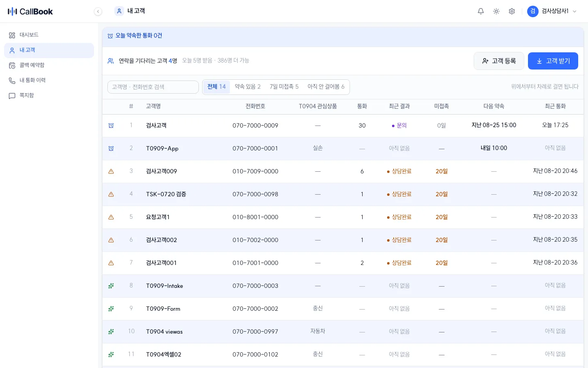588x368 pixels.
Task: Click the sparkle icon beside T0904엑셀02
Action: click(x=111, y=355)
